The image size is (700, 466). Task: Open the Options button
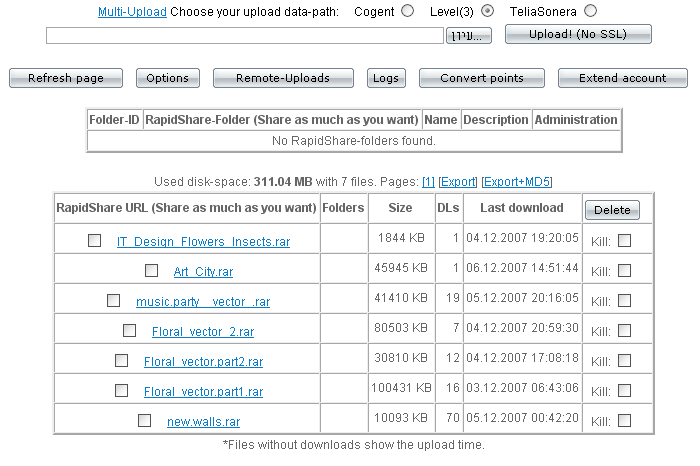[x=167, y=78]
